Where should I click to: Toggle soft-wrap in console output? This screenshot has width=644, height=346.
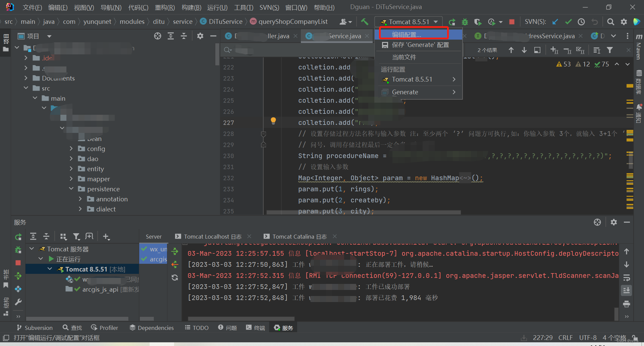[626, 278]
